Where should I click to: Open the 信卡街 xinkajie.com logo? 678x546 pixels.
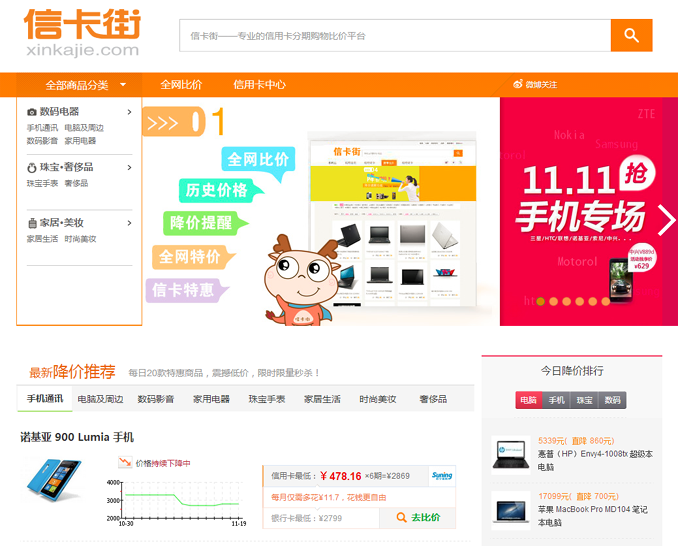pyautogui.click(x=82, y=32)
